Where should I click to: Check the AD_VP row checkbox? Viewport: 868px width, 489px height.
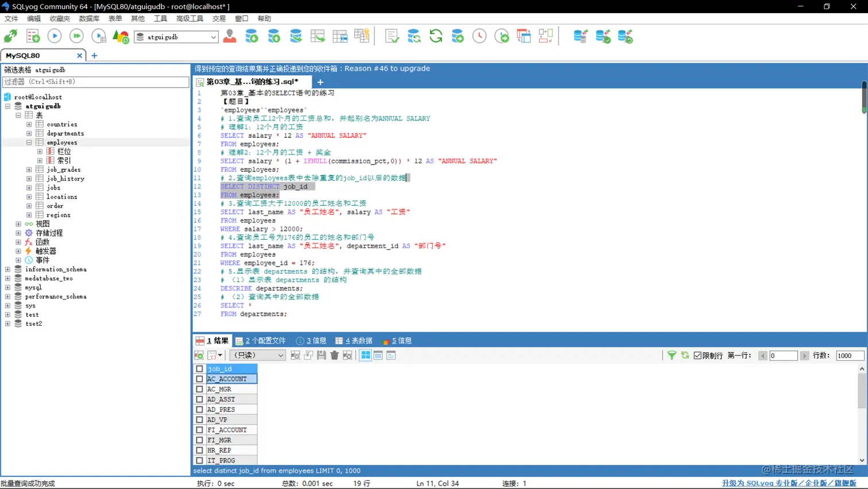199,419
